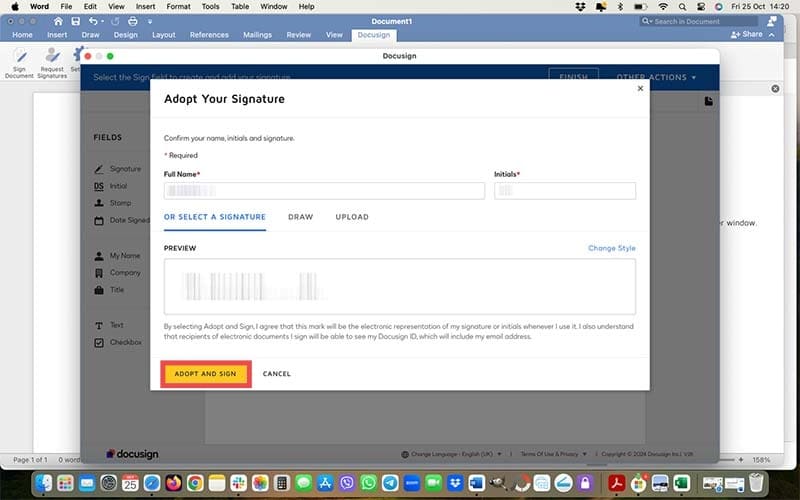The image size is (800, 500).
Task: Open the Format menu in the menu bar
Action: (179, 7)
